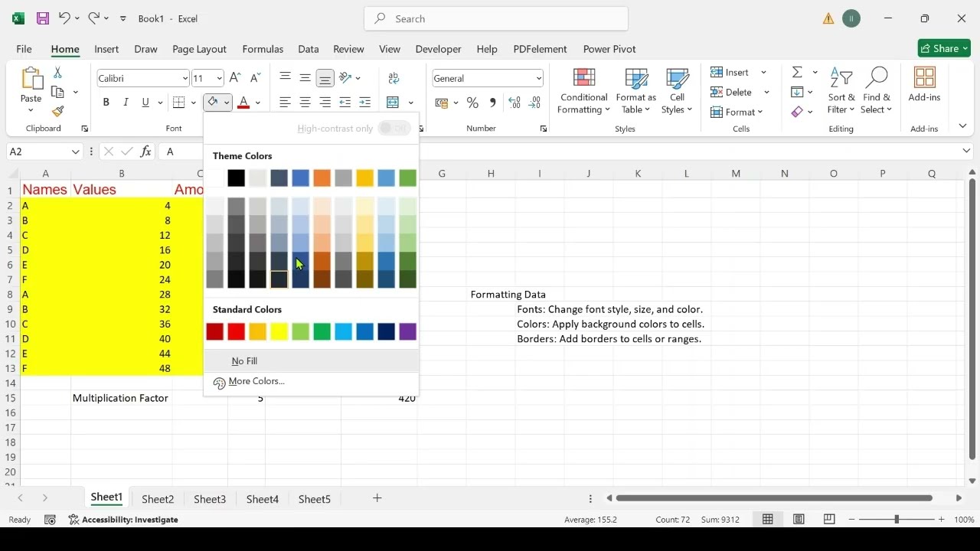Click the Format Painter brush icon
980x551 pixels.
click(57, 111)
